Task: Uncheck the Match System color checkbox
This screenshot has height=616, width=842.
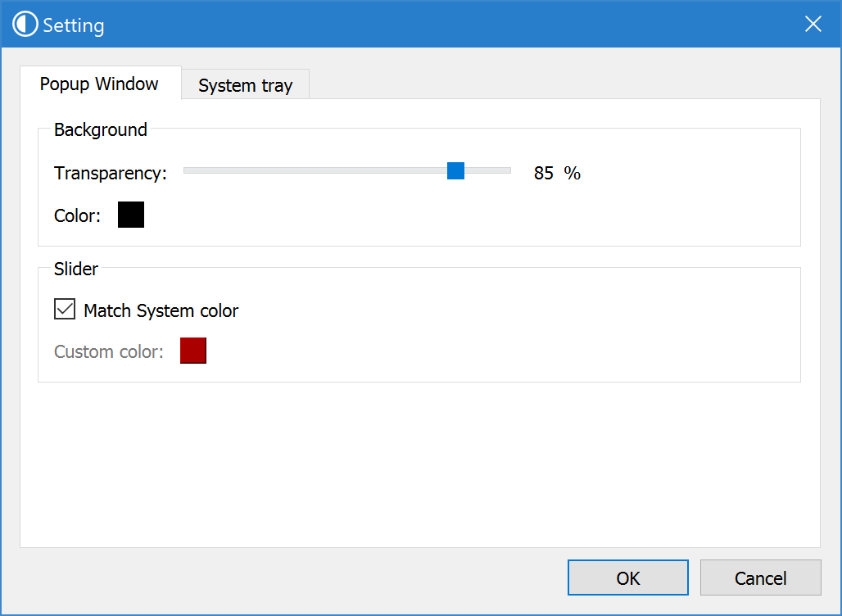Action: click(x=64, y=310)
